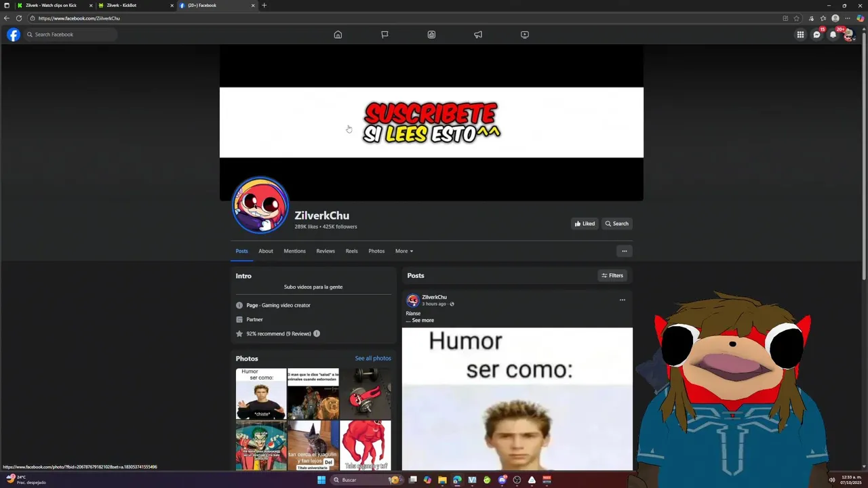Screen dimensions: 868x488
Task: Click the Partner intro text
Action: click(x=254, y=319)
